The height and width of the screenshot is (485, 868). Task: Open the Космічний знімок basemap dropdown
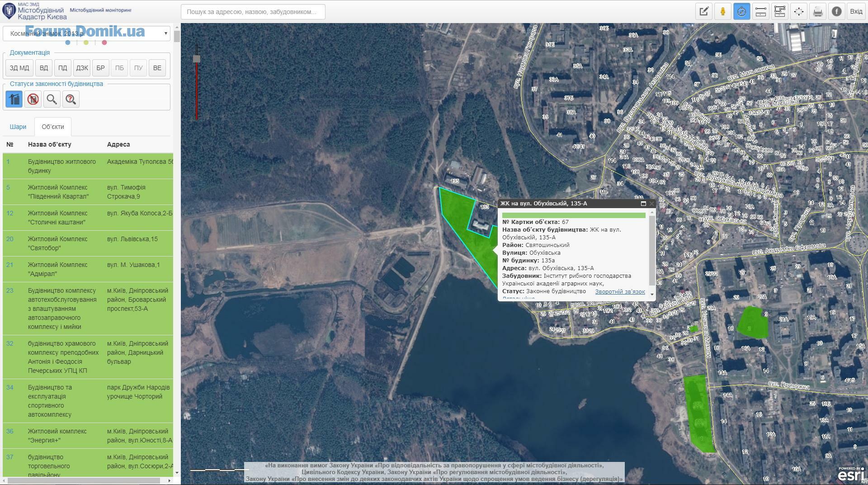86,33
